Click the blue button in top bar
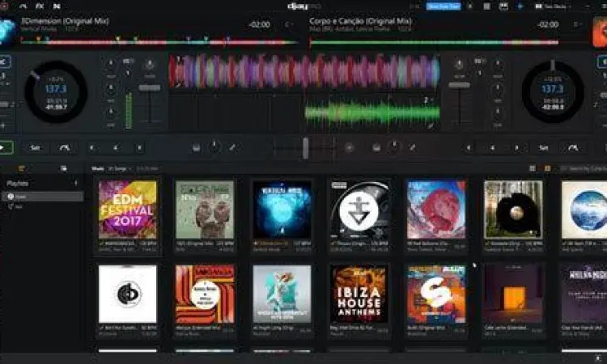Screen dimensions: 607x364 pos(443,6)
